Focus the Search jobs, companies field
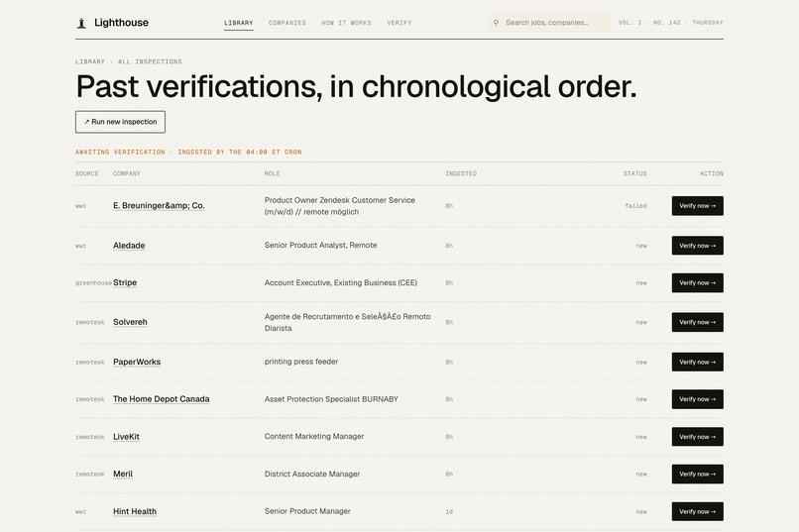 pos(549,23)
